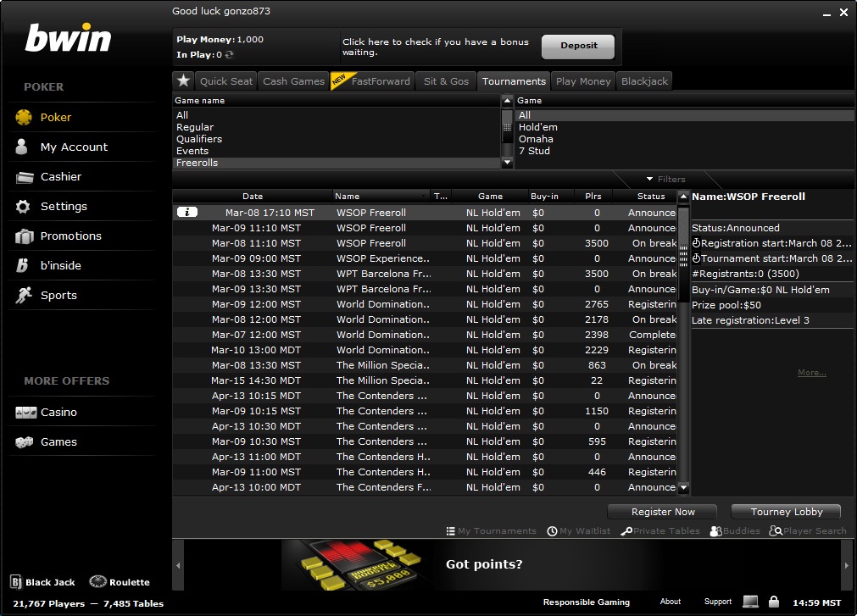Select Events in Game name list
This screenshot has width=857, height=616.
(337, 151)
